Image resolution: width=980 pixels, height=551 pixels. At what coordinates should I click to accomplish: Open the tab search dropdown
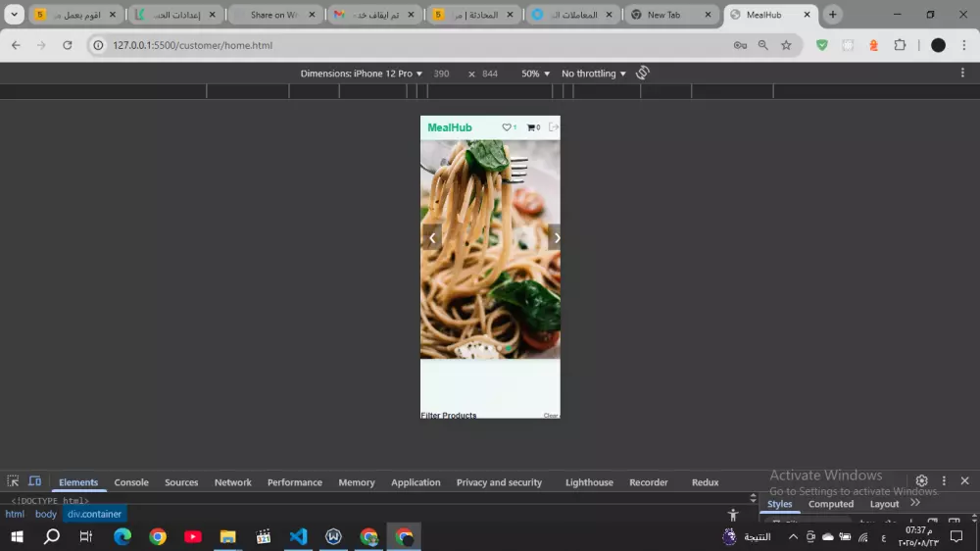[14, 15]
